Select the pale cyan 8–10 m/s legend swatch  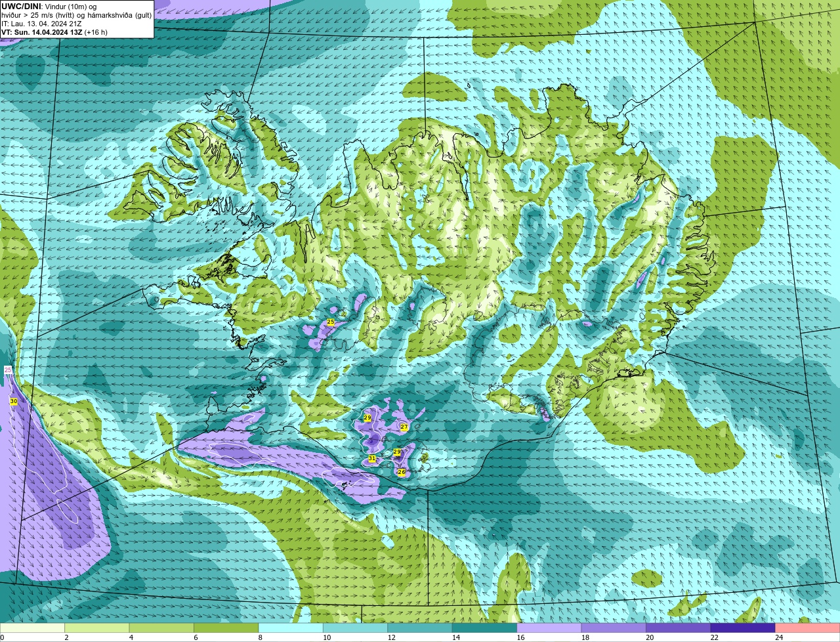[291, 628]
